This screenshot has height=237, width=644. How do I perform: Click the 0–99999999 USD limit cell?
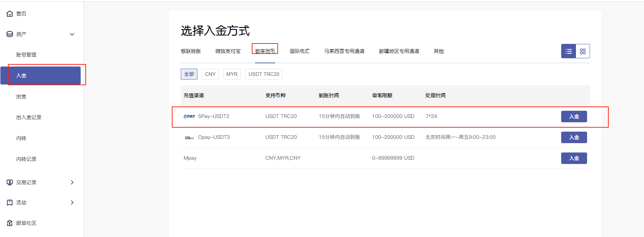[x=393, y=158]
